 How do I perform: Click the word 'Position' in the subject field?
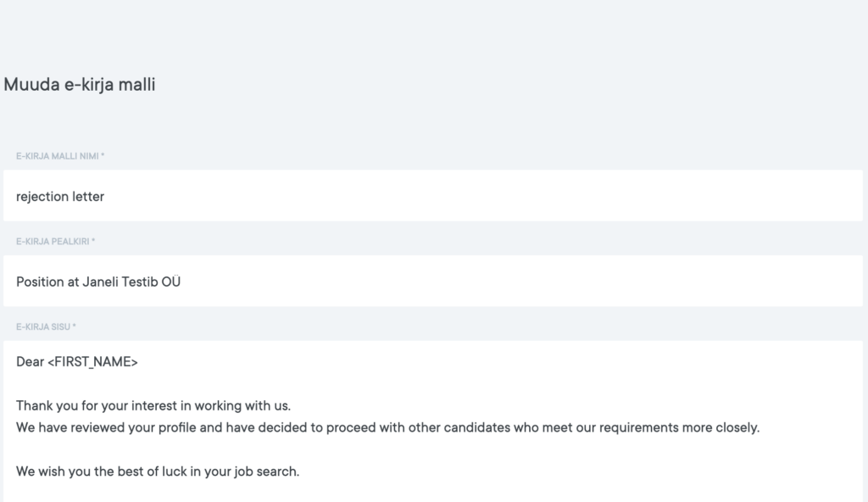click(40, 282)
